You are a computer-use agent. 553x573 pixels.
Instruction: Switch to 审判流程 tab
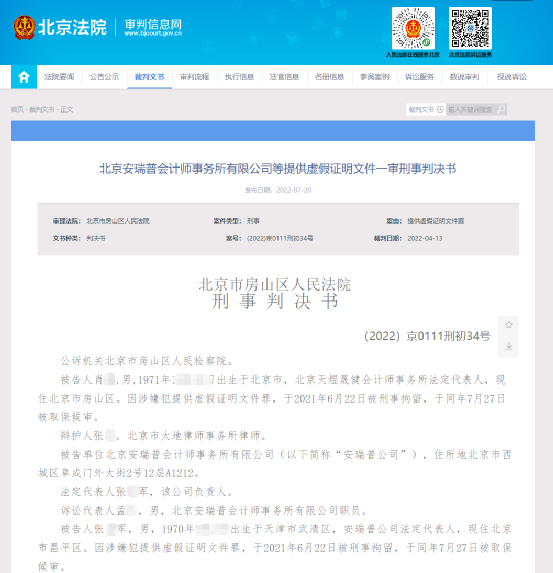[194, 77]
